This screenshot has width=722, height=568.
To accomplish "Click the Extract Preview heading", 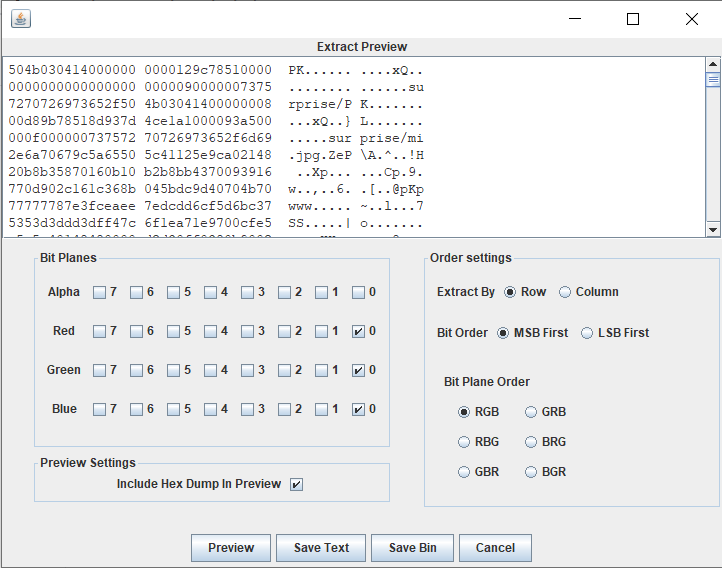I will [x=362, y=47].
